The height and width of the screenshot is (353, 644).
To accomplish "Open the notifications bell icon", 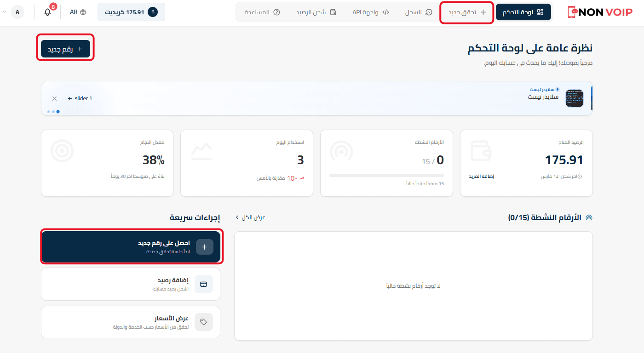I will coord(47,12).
